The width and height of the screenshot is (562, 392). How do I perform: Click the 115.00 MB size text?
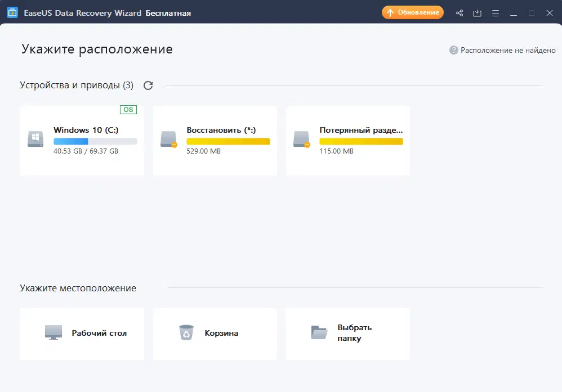click(337, 151)
